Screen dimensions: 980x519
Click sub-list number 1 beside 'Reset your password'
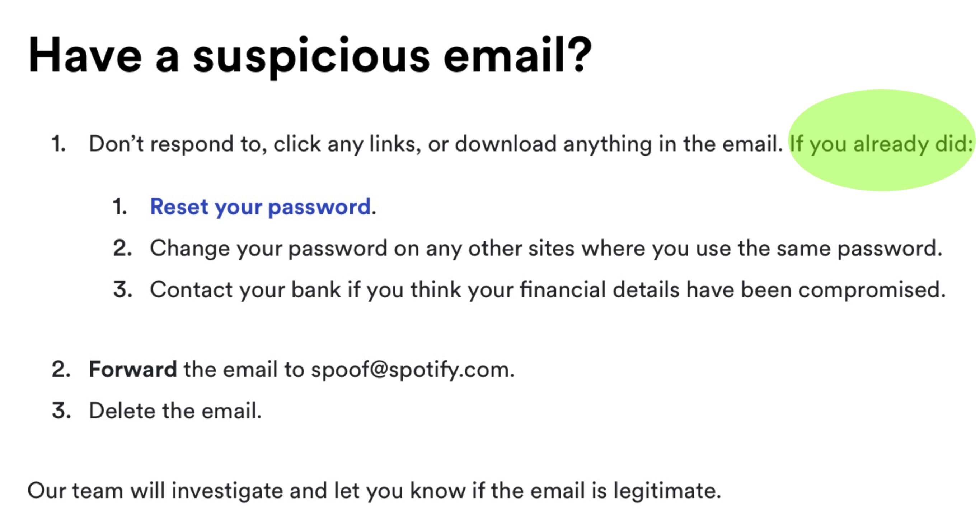pos(120,207)
